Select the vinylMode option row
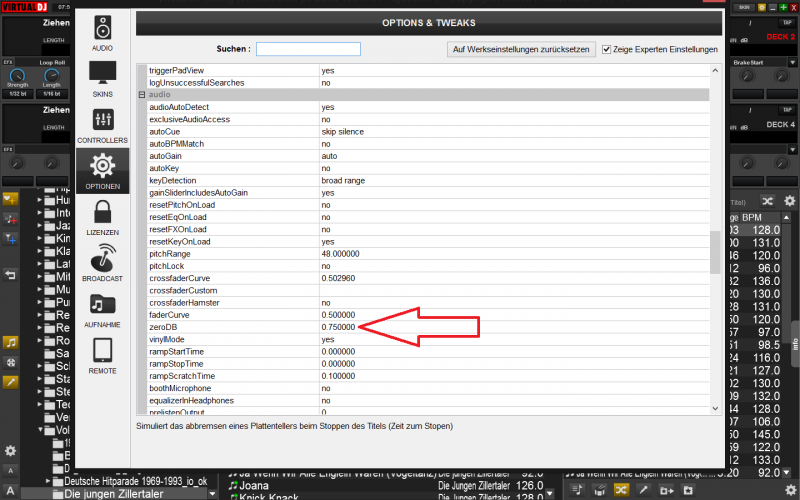This screenshot has height=500, width=800. (428, 339)
